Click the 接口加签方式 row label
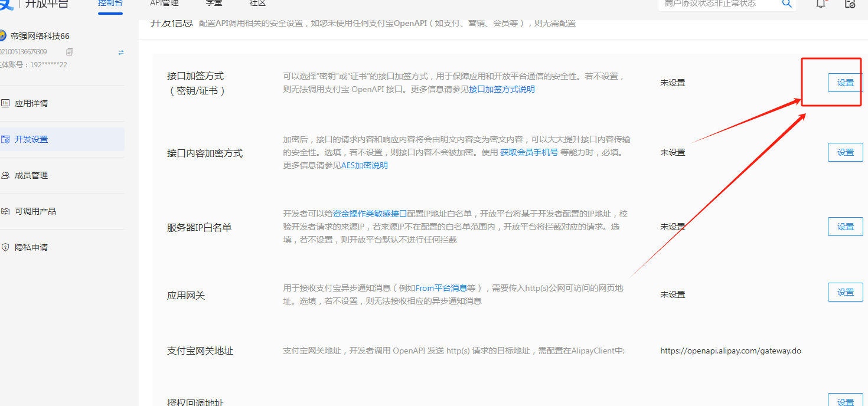The width and height of the screenshot is (868, 406). (x=196, y=83)
